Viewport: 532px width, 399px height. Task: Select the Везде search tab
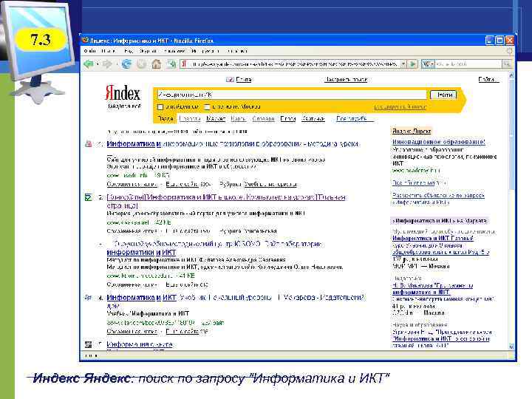tap(166, 119)
